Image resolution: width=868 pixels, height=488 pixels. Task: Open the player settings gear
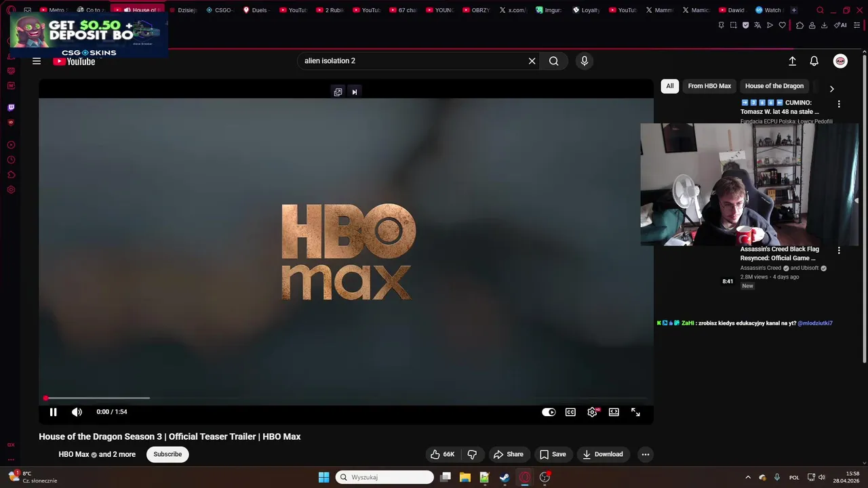(x=593, y=412)
